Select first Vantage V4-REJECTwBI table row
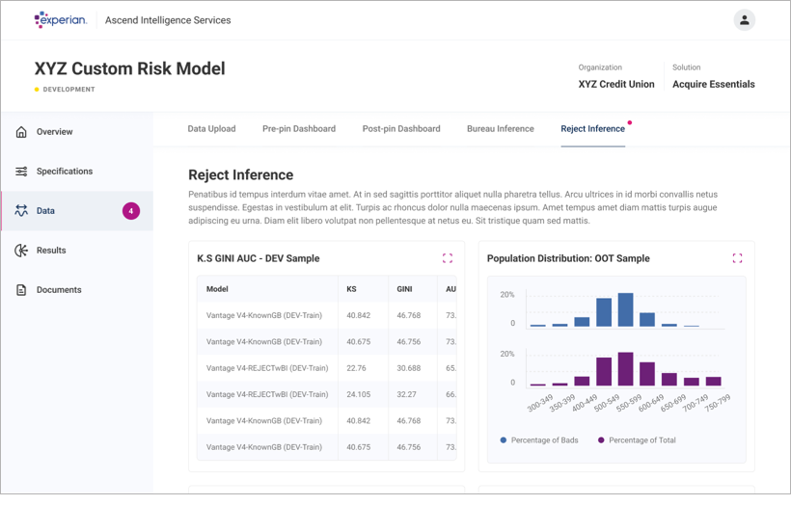Viewport: 791px width, 532px height. pos(267,368)
